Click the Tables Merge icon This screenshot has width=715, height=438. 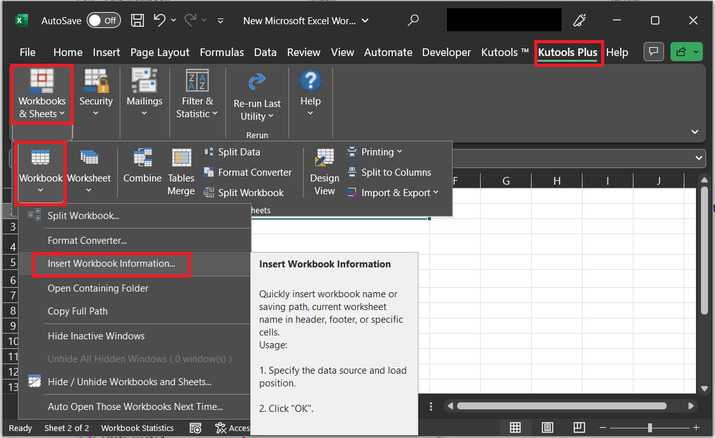pyautogui.click(x=181, y=170)
